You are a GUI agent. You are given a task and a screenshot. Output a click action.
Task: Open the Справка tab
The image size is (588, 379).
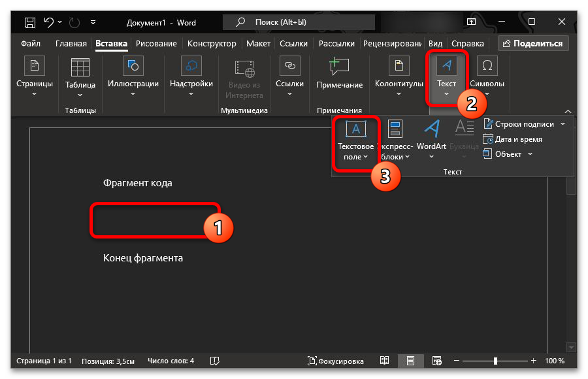(x=468, y=44)
